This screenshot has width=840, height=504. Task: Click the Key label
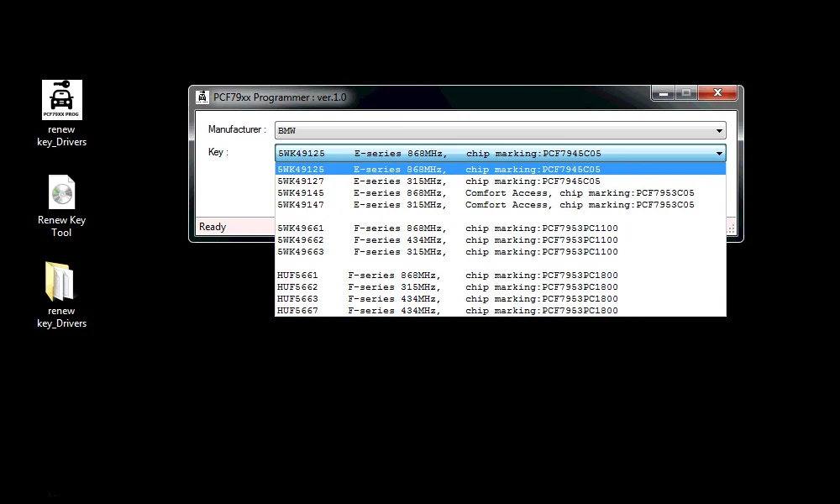[x=218, y=152]
